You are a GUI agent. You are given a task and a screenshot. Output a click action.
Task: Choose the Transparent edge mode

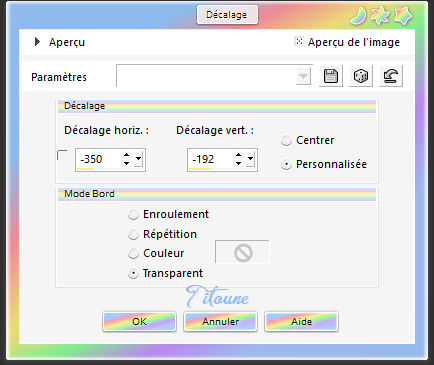pos(133,274)
